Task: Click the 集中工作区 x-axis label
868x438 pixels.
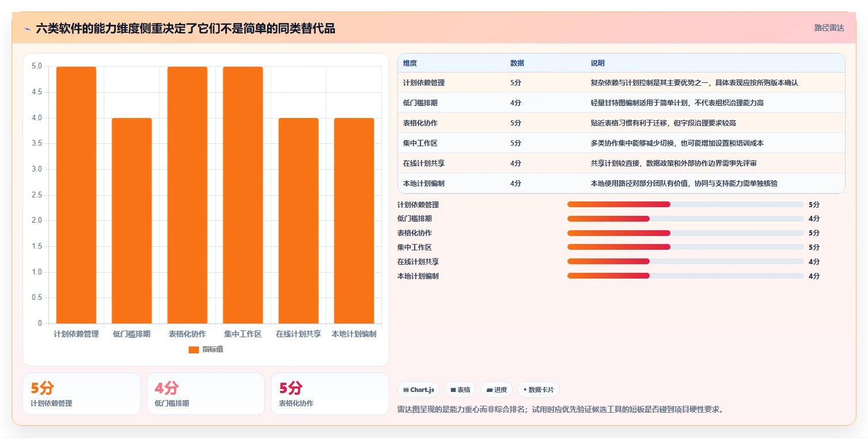Action: 243,334
